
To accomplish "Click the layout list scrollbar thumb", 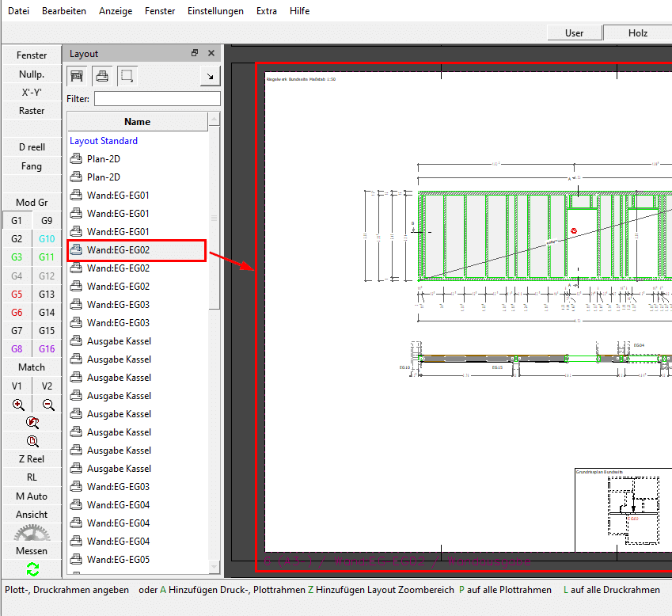I will (x=215, y=218).
